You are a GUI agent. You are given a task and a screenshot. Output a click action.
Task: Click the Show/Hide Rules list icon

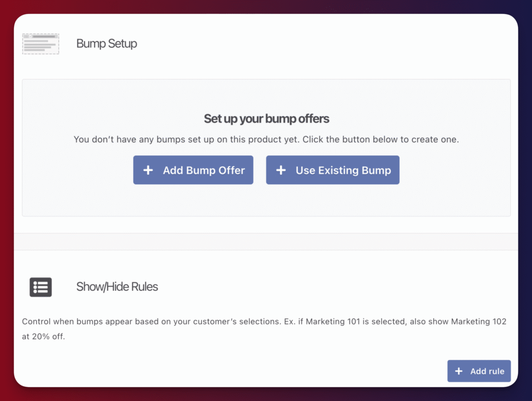41,287
